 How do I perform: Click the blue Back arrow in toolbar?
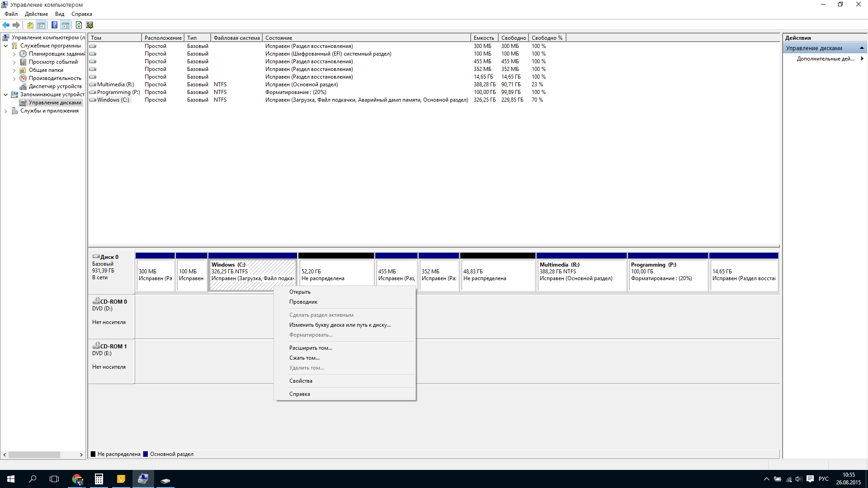[6, 25]
